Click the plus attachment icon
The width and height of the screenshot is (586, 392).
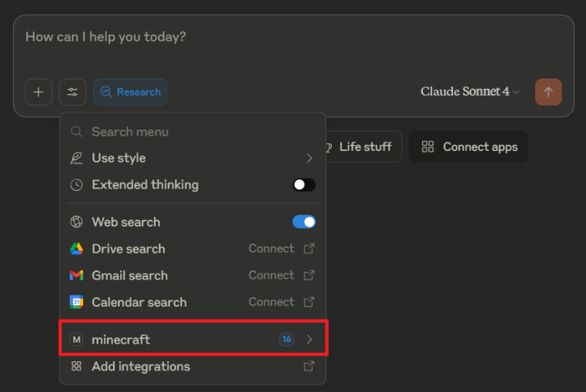click(39, 92)
